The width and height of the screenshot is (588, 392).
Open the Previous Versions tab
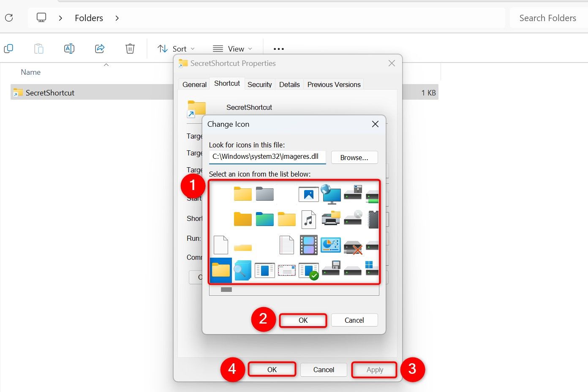coord(334,84)
